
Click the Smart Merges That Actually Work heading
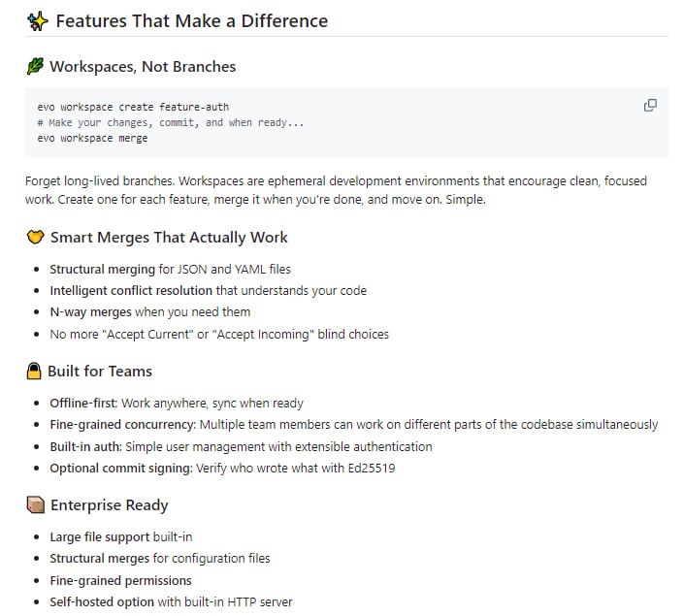(x=169, y=238)
